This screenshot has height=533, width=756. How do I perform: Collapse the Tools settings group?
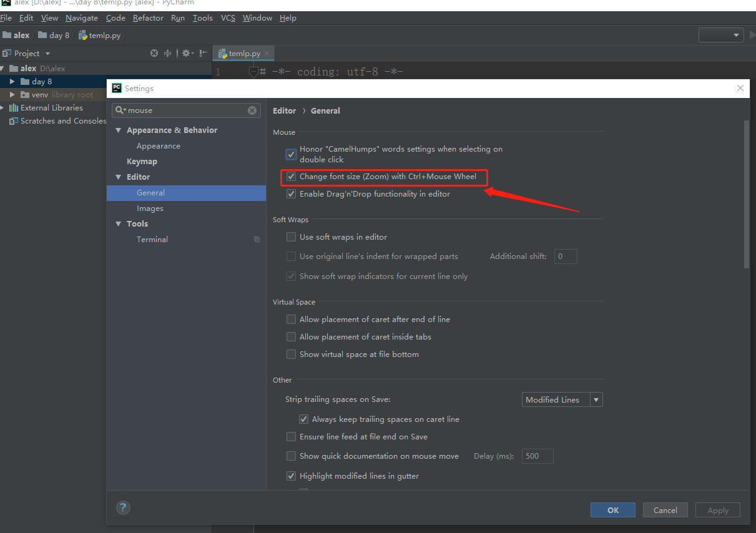click(119, 224)
